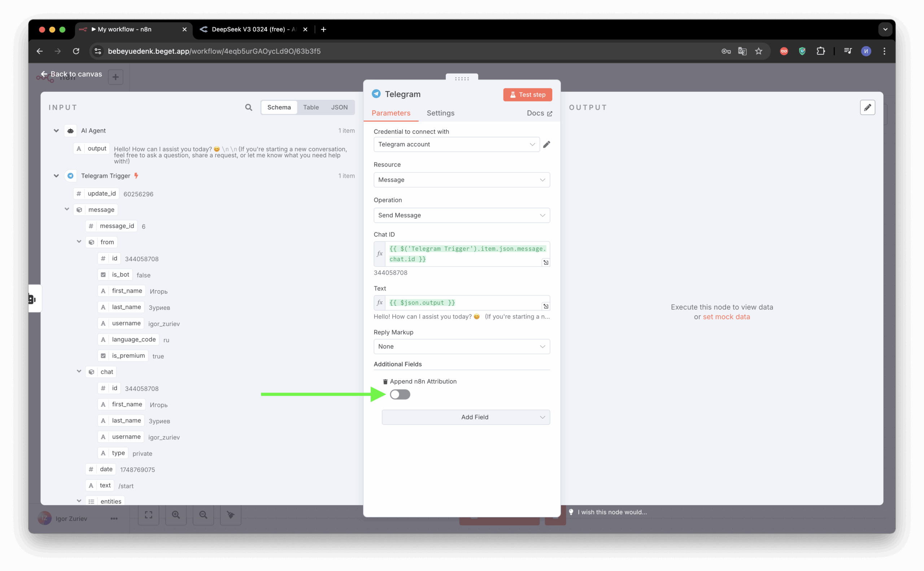Bookmark this page with the star icon

tap(758, 51)
